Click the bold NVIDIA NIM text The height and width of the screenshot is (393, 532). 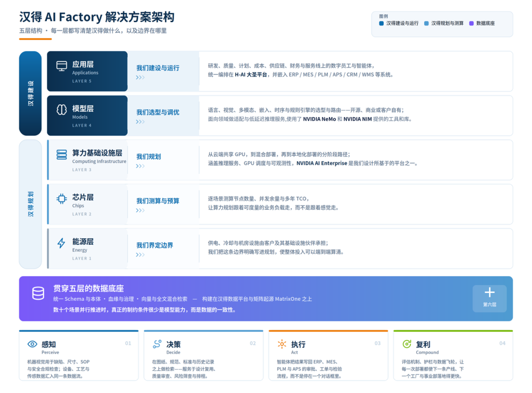[x=358, y=119]
